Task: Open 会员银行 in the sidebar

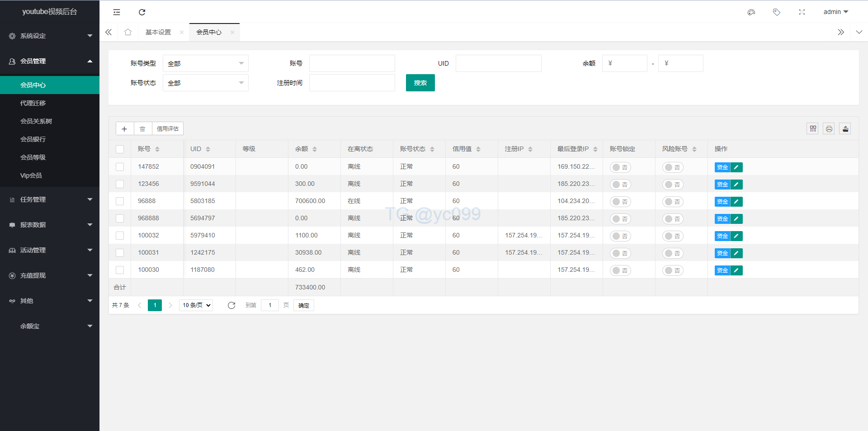Action: tap(33, 139)
